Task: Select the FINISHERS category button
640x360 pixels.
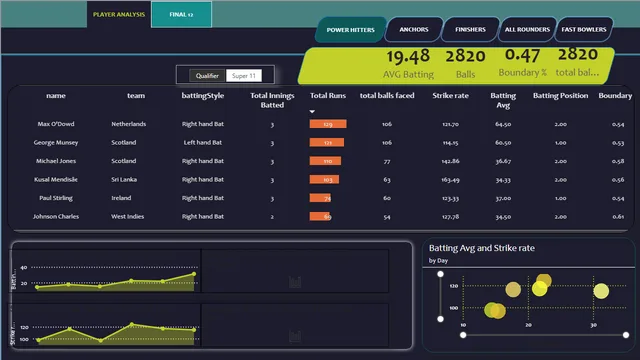Action: pos(470,29)
